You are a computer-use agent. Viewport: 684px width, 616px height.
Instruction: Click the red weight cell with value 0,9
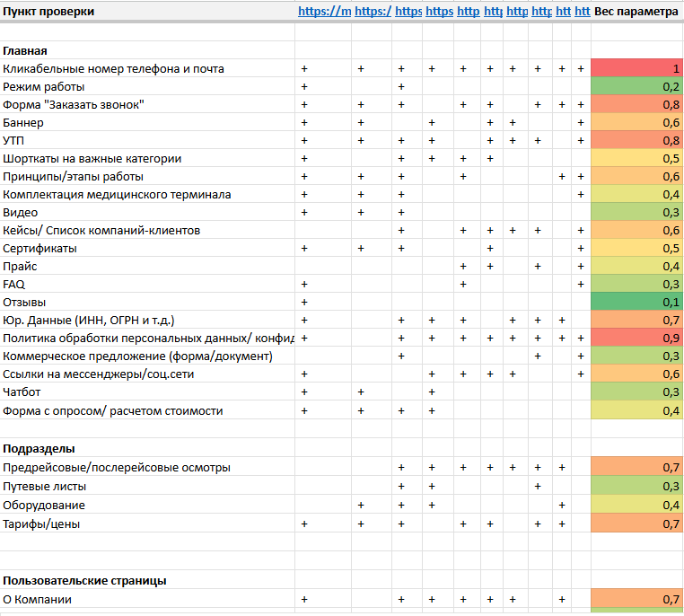pyautogui.click(x=637, y=338)
